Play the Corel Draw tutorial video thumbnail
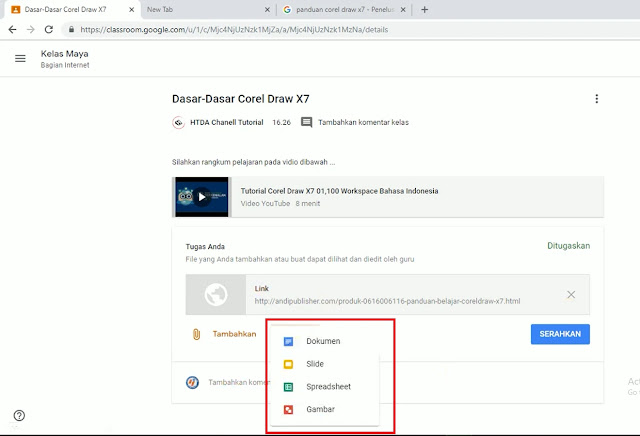 click(x=202, y=197)
